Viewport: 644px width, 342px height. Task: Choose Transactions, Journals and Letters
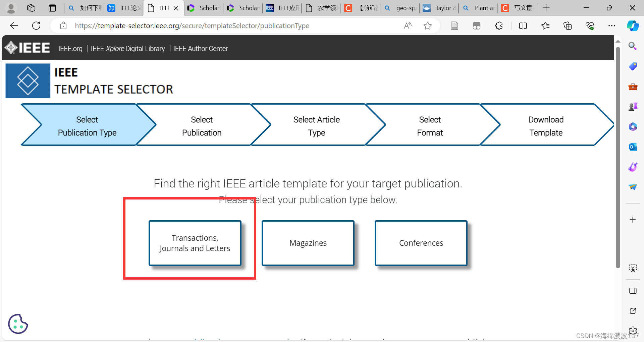click(x=195, y=243)
